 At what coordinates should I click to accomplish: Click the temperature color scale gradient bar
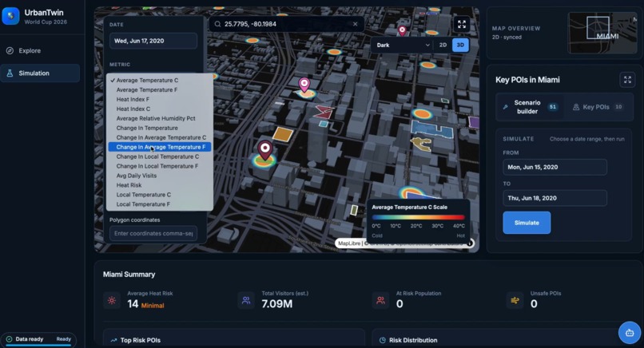(x=418, y=217)
